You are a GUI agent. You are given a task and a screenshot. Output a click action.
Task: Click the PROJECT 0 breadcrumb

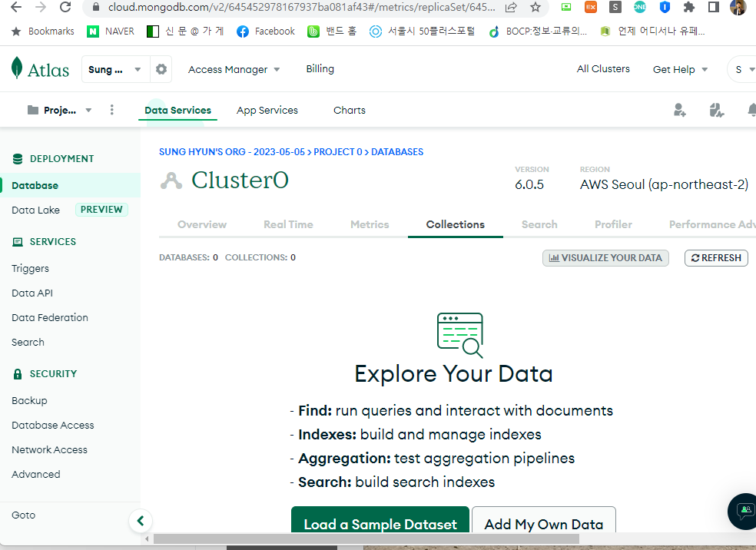tap(337, 152)
